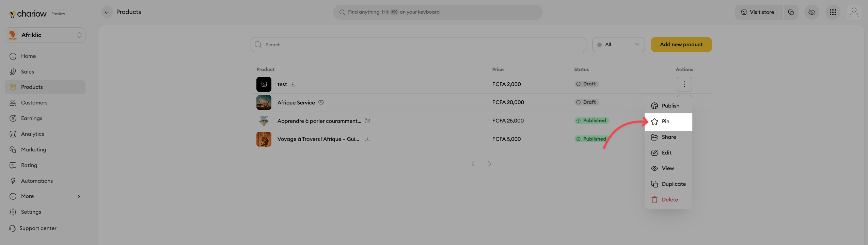Click the user profile avatar icon
The image size is (868, 245).
[x=854, y=12]
